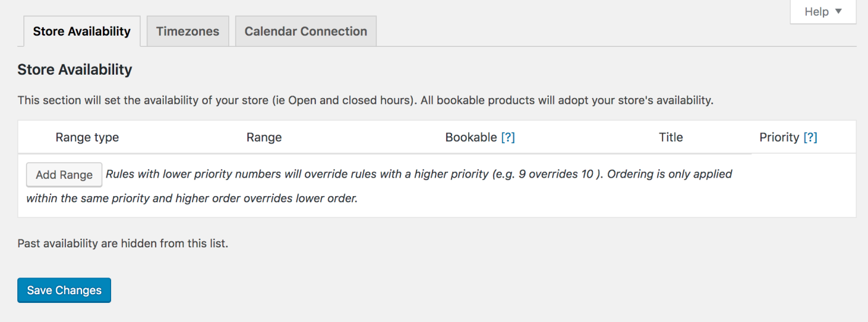The image size is (868, 322).
Task: Switch to the Timezones tab
Action: 188,31
